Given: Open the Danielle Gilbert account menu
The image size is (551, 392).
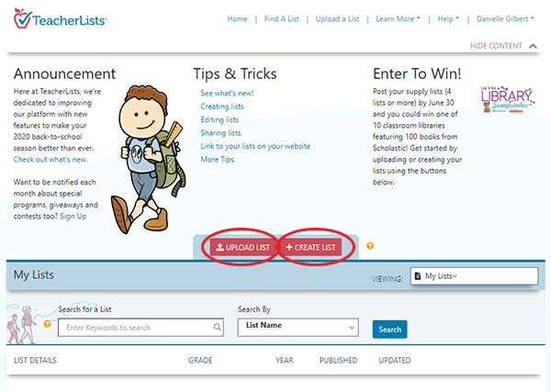Looking at the screenshot, I should coord(505,19).
